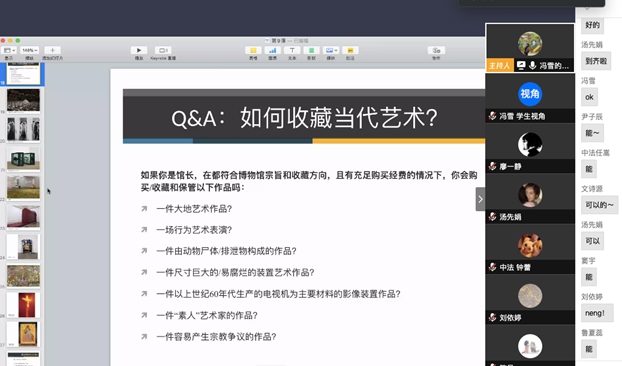Image resolution: width=622 pixels, height=366 pixels.
Task: Open the 148% zoom dropdown
Action: pyautogui.click(x=29, y=50)
